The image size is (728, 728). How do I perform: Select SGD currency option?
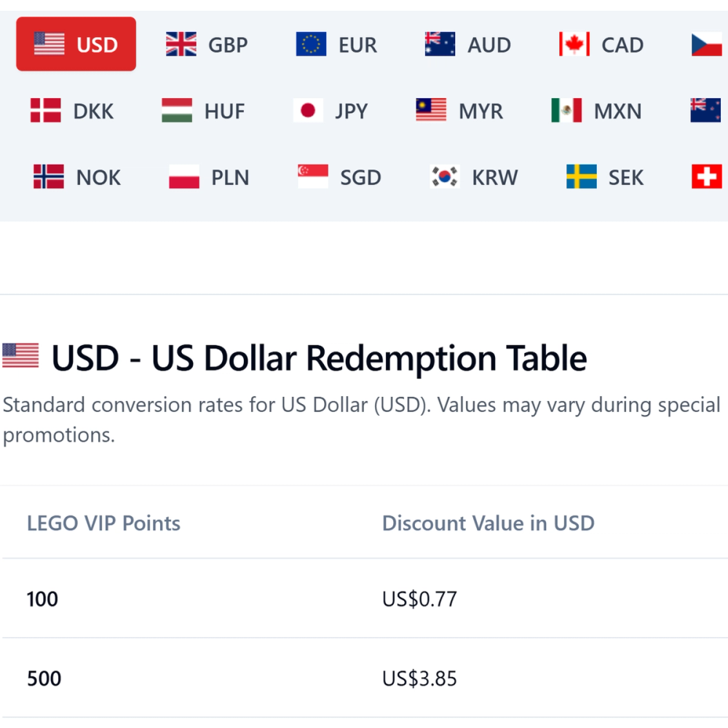[339, 177]
